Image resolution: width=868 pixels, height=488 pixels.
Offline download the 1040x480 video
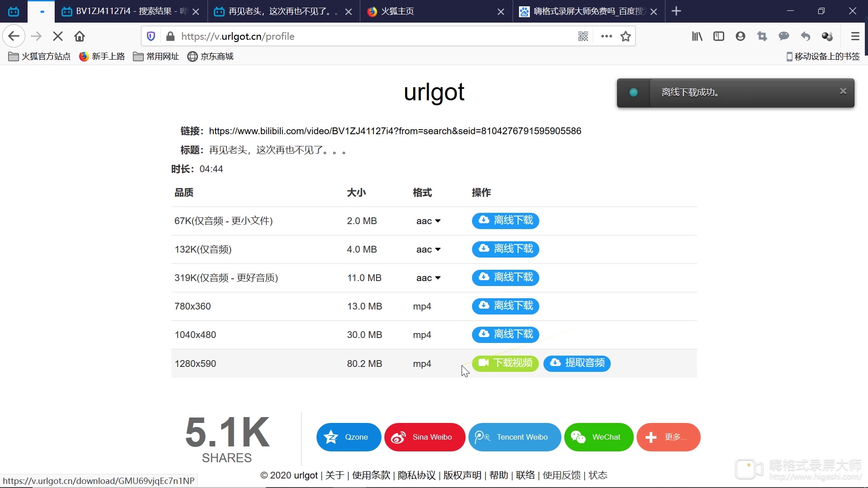[x=505, y=334]
